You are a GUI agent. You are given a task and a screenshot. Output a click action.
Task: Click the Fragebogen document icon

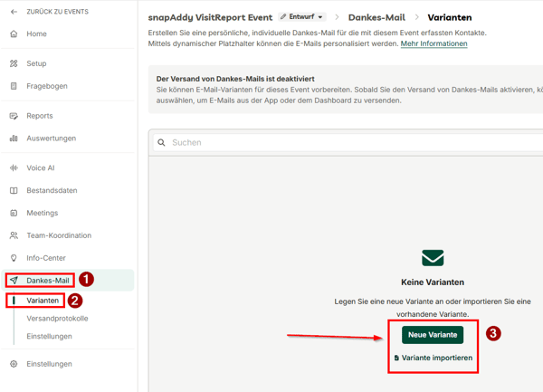point(14,86)
